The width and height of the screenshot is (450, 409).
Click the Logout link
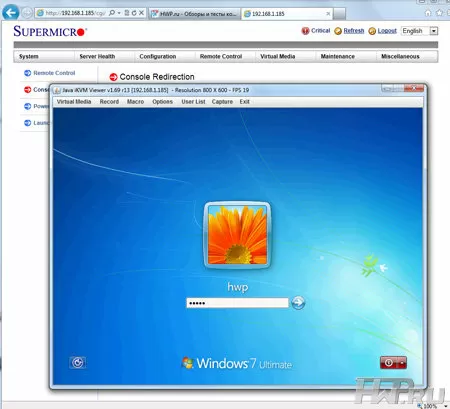point(387,31)
